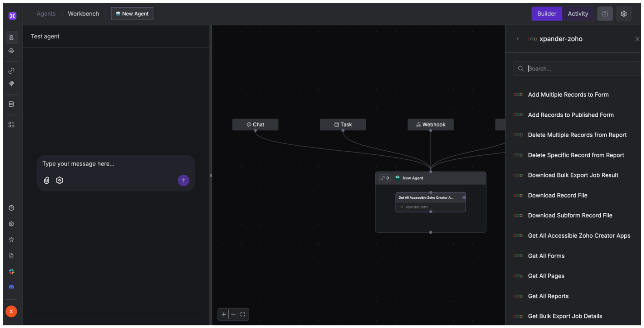Click the diamond layers icon in sidebar
The height and width of the screenshot is (328, 644).
point(12,84)
